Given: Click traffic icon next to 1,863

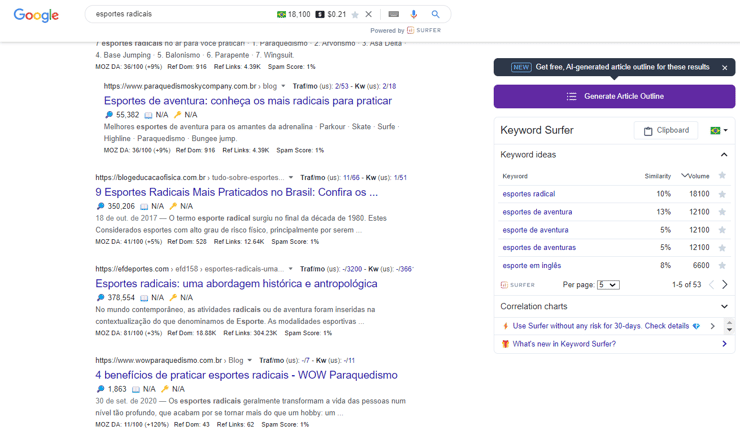Looking at the screenshot, I should click(x=101, y=389).
